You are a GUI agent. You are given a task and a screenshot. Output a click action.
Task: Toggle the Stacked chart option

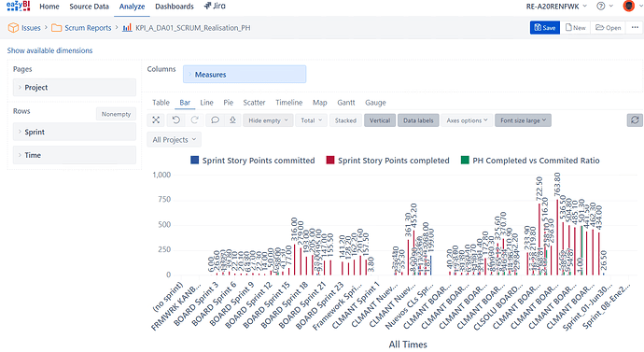click(x=345, y=120)
